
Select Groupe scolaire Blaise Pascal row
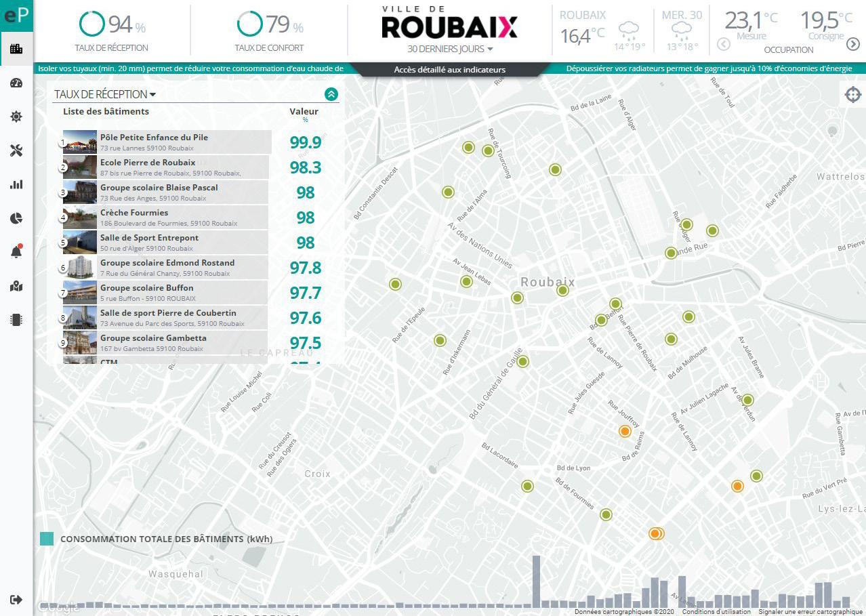coord(165,192)
